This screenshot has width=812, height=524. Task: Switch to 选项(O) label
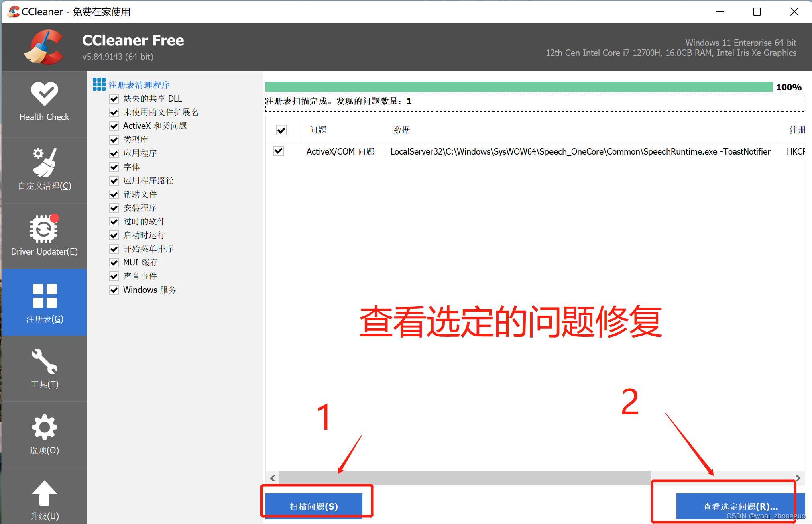[45, 451]
